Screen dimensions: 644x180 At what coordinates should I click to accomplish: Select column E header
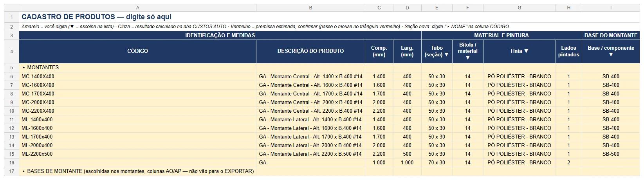click(437, 8)
